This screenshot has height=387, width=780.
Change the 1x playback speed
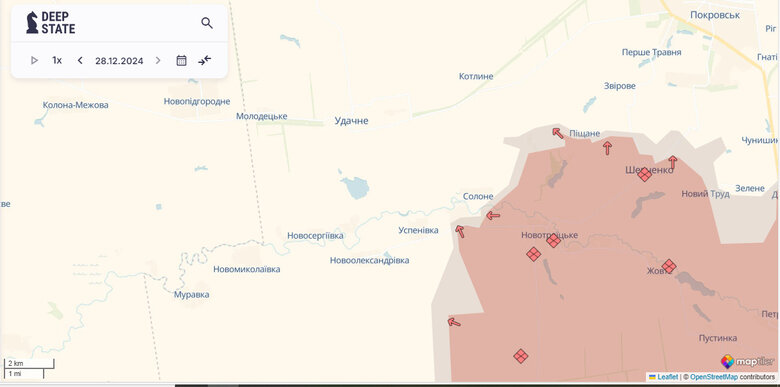click(57, 60)
